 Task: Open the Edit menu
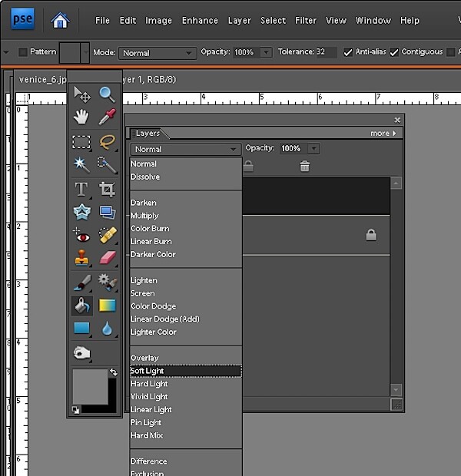coord(128,20)
